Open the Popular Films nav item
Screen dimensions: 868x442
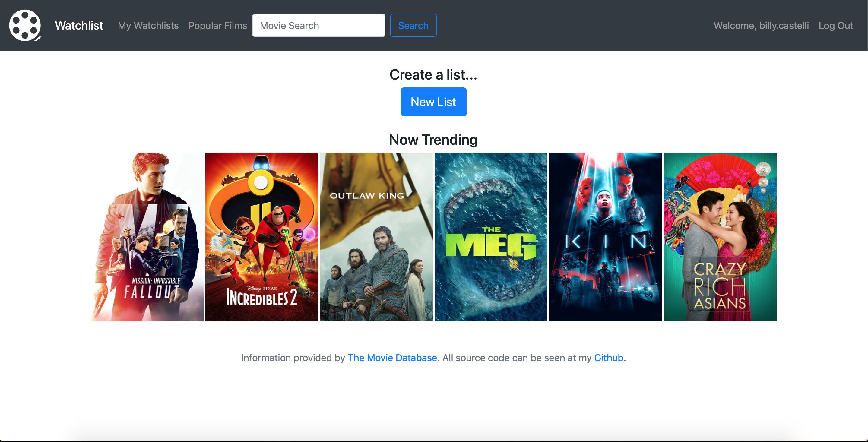(218, 25)
